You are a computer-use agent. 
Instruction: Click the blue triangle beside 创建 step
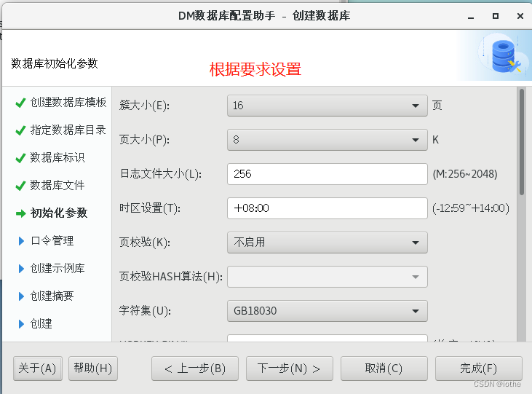(21, 324)
